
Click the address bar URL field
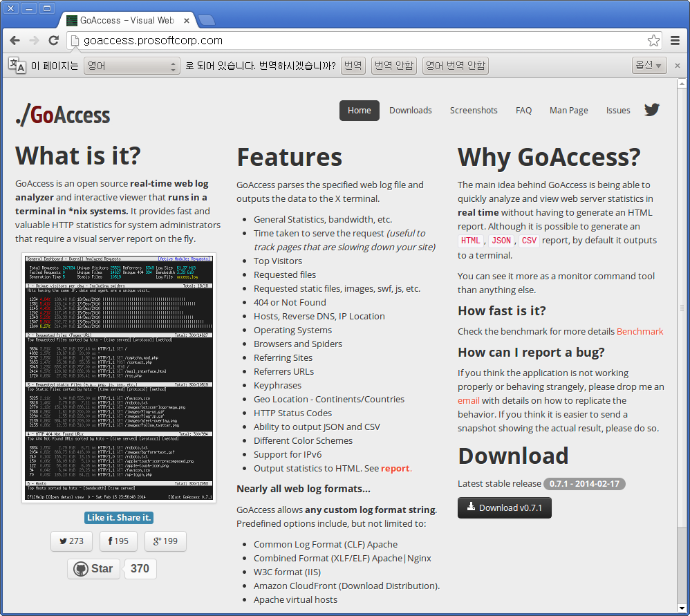coord(364,41)
